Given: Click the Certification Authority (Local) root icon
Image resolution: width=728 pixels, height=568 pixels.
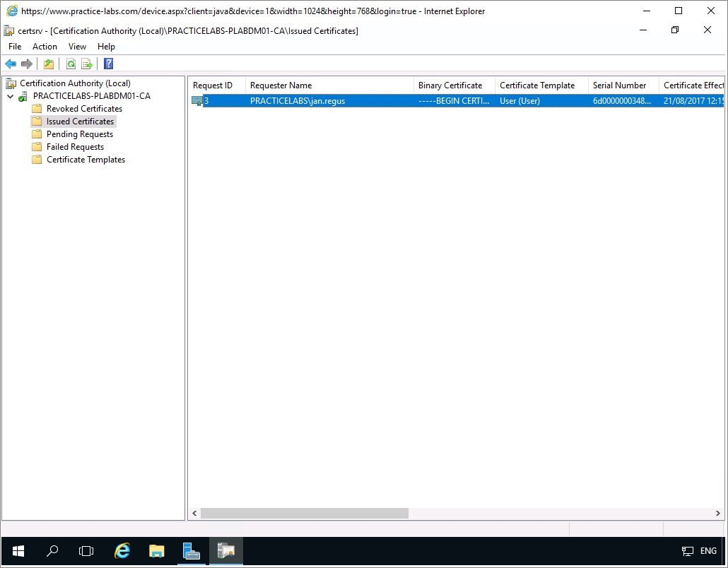Looking at the screenshot, I should tap(11, 83).
